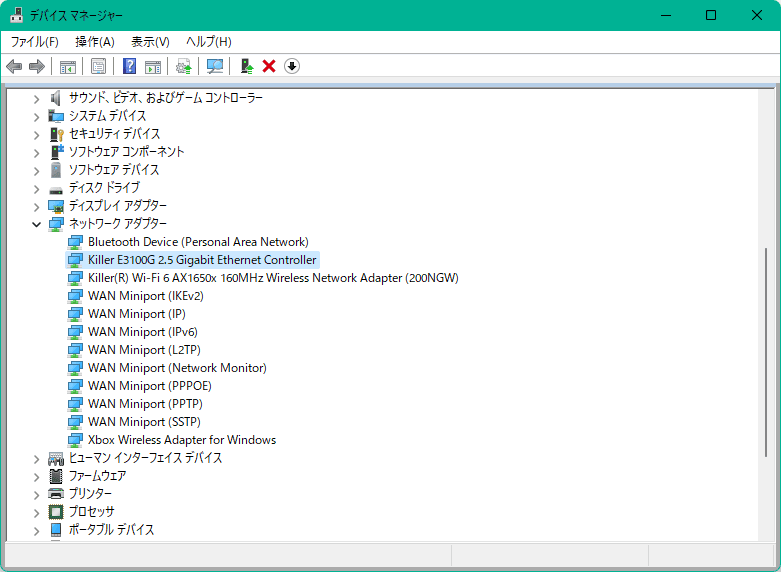This screenshot has height=572, width=781.
Task: Open the 操作(A) menu
Action: [95, 41]
